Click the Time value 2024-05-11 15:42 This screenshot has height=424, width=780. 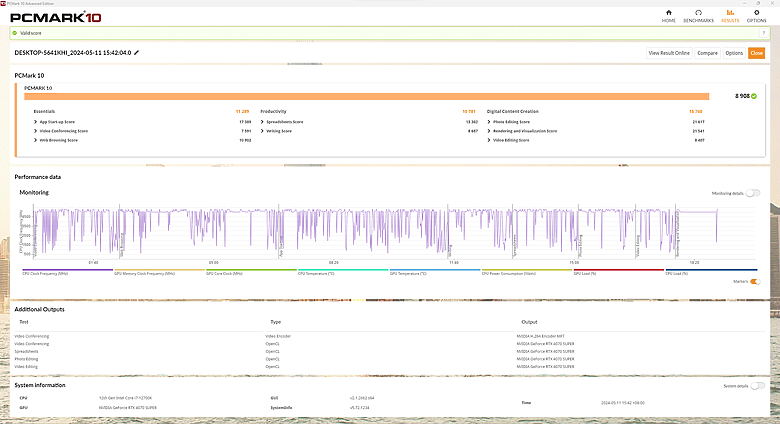[x=623, y=403]
